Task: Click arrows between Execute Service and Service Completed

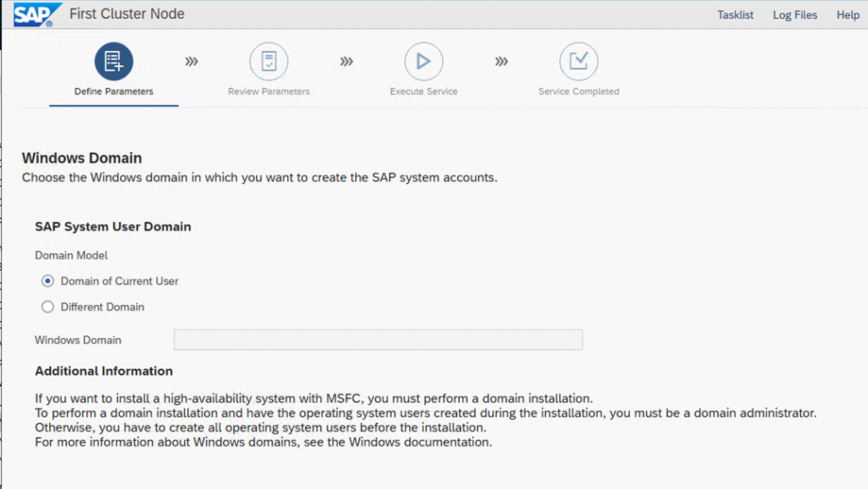Action: coord(502,61)
